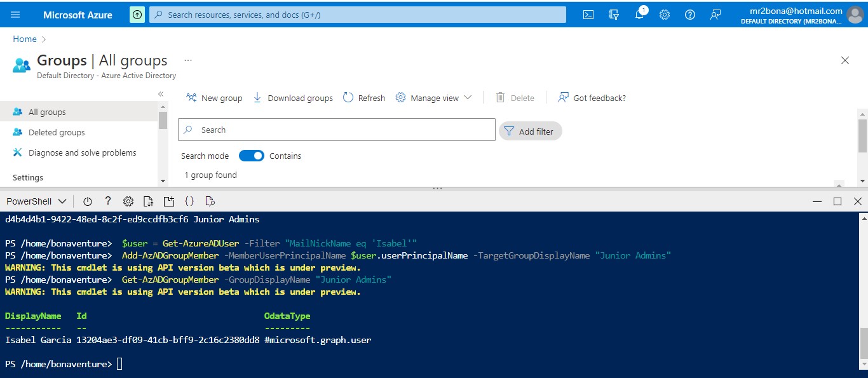This screenshot has width=868, height=378.
Task: Click into the groups Search box
Action: point(337,130)
